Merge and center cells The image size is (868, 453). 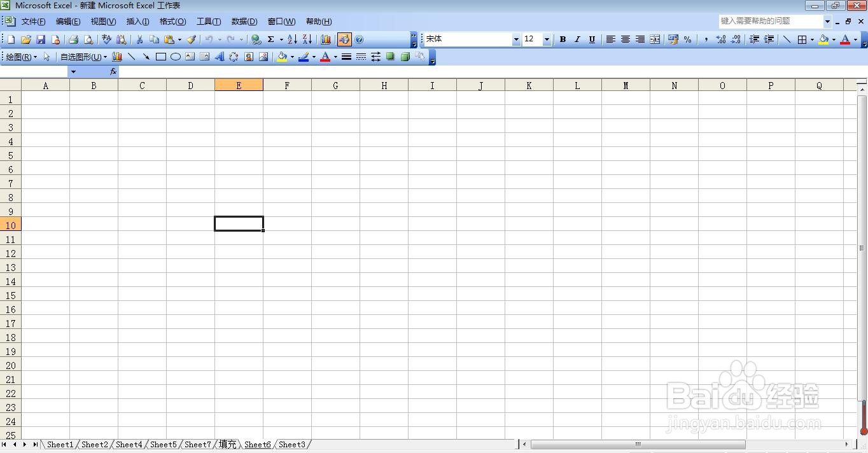[655, 39]
